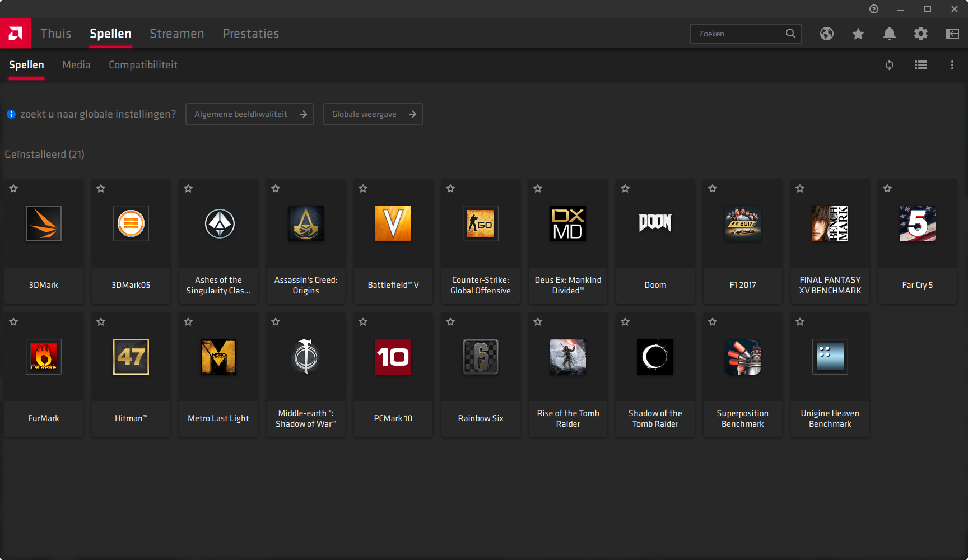
Task: Click the search magnifier icon
Action: (x=790, y=34)
